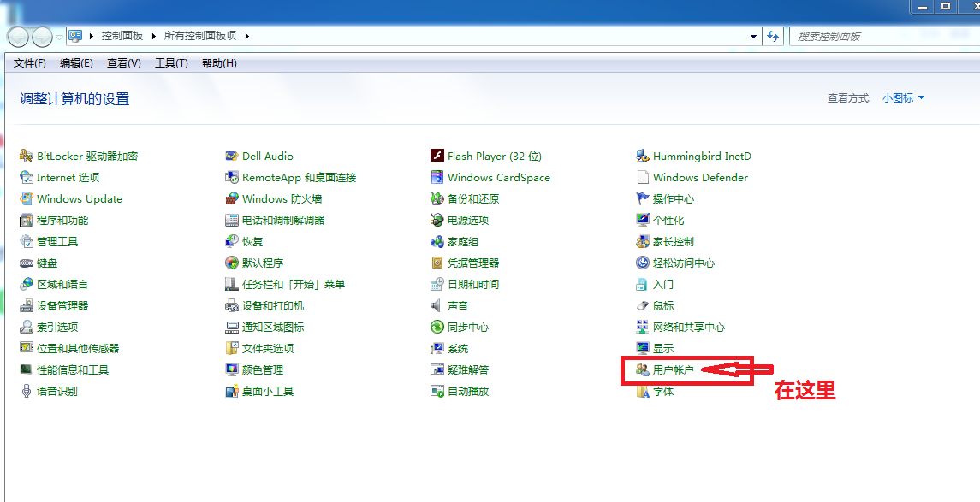Open the 桌面小工具 link

268,392
